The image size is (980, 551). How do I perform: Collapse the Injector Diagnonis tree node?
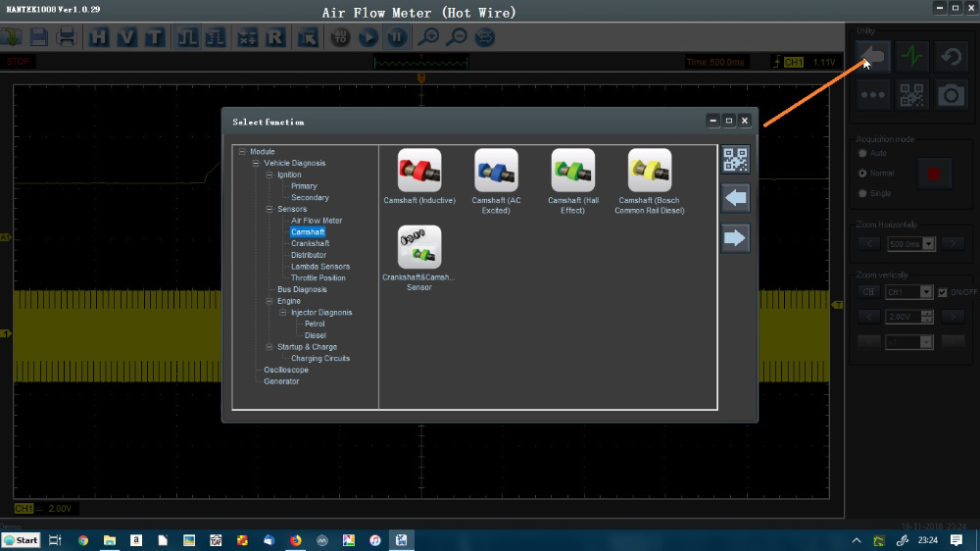point(283,312)
